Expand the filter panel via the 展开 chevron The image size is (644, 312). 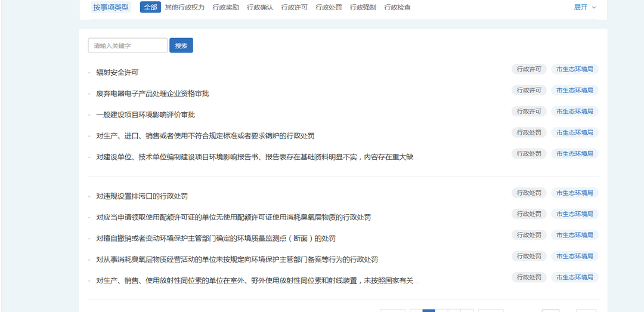[584, 7]
